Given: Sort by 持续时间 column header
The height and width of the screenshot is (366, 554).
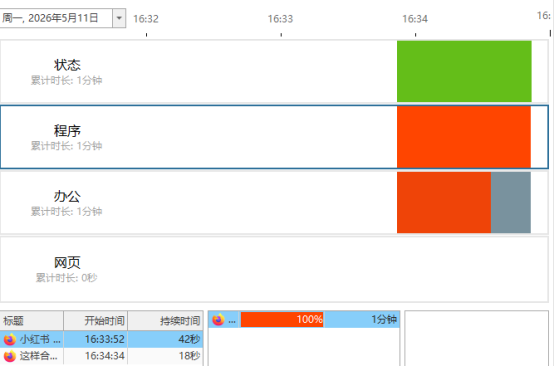Looking at the screenshot, I should (x=165, y=321).
